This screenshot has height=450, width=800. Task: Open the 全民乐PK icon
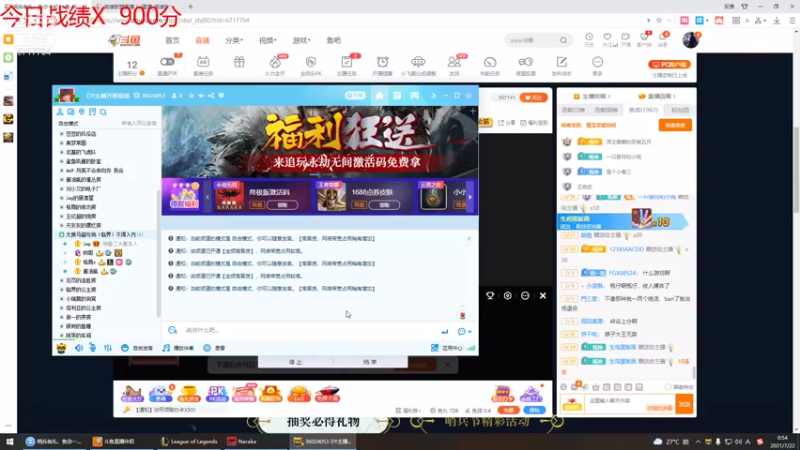click(x=311, y=62)
